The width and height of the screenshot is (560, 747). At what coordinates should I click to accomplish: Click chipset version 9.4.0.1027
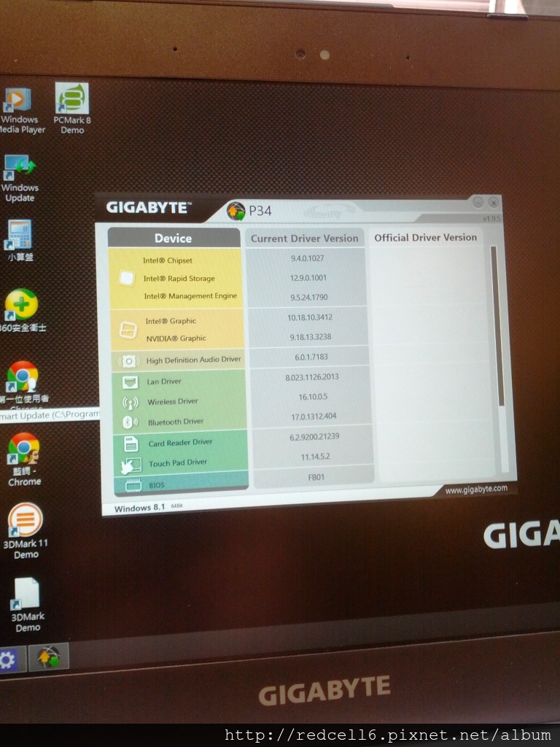click(x=308, y=258)
